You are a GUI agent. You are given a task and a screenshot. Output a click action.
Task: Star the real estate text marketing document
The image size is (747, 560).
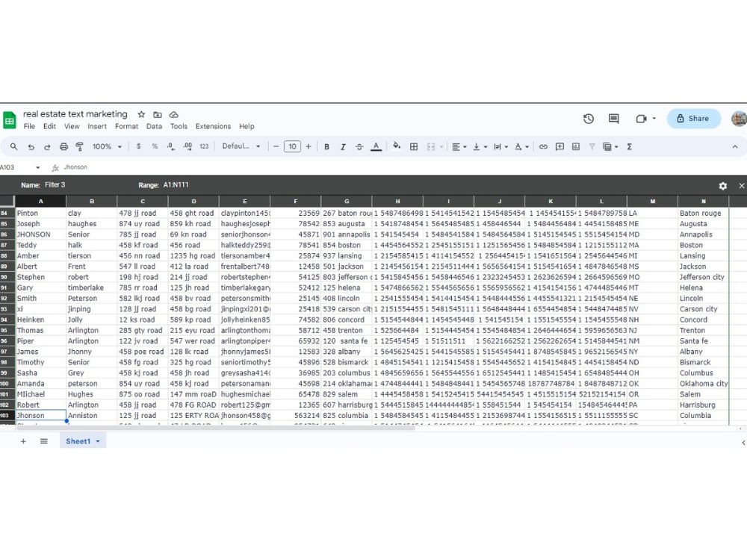(x=141, y=114)
